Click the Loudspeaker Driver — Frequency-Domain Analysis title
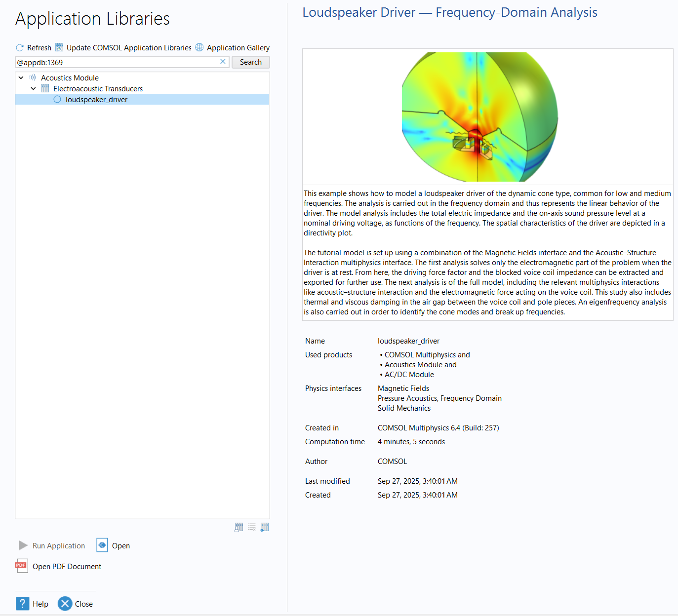Screen dimensions: 678x616 [450, 12]
